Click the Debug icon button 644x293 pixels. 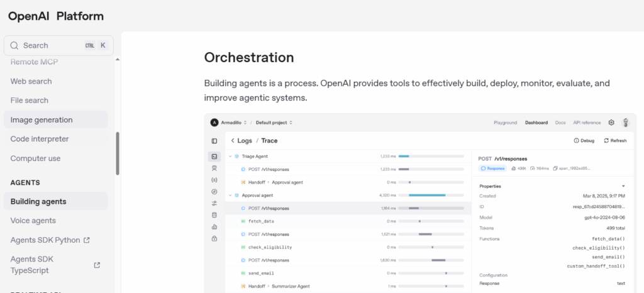pyautogui.click(x=576, y=141)
